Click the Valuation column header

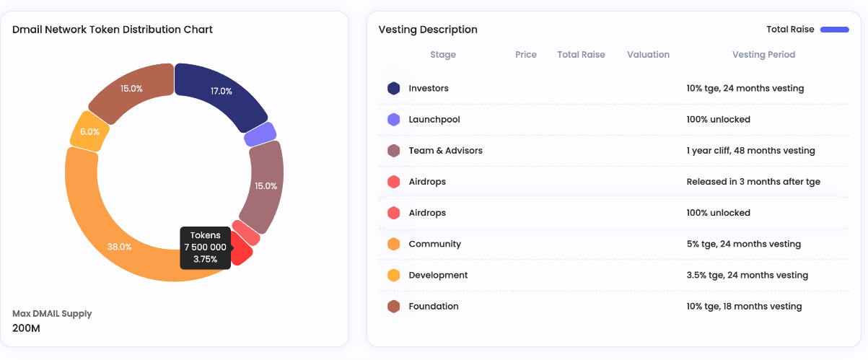tap(648, 55)
